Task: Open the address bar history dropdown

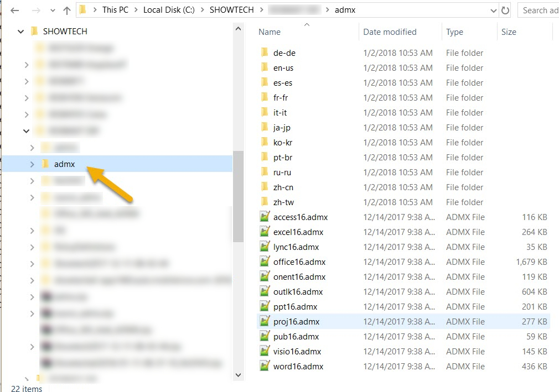Action: [x=493, y=9]
